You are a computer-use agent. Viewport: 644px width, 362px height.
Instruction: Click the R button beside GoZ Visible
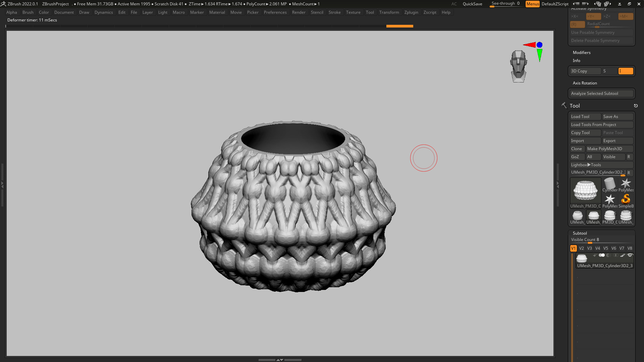[629, 157]
